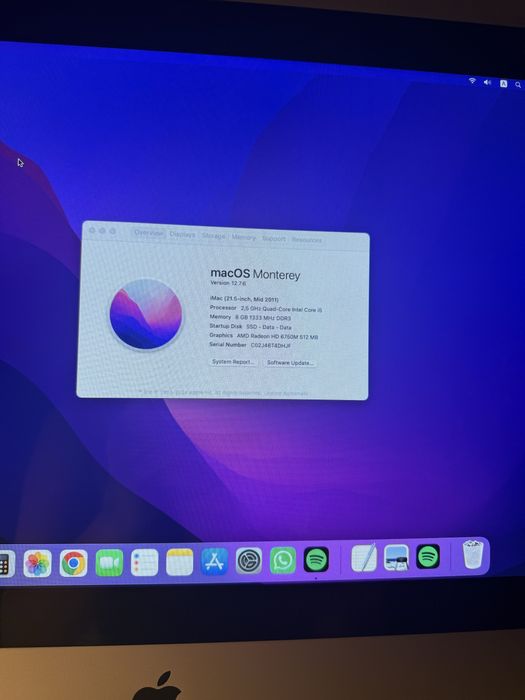Close the About This Mac window
This screenshot has width=525, height=700.
92,230
